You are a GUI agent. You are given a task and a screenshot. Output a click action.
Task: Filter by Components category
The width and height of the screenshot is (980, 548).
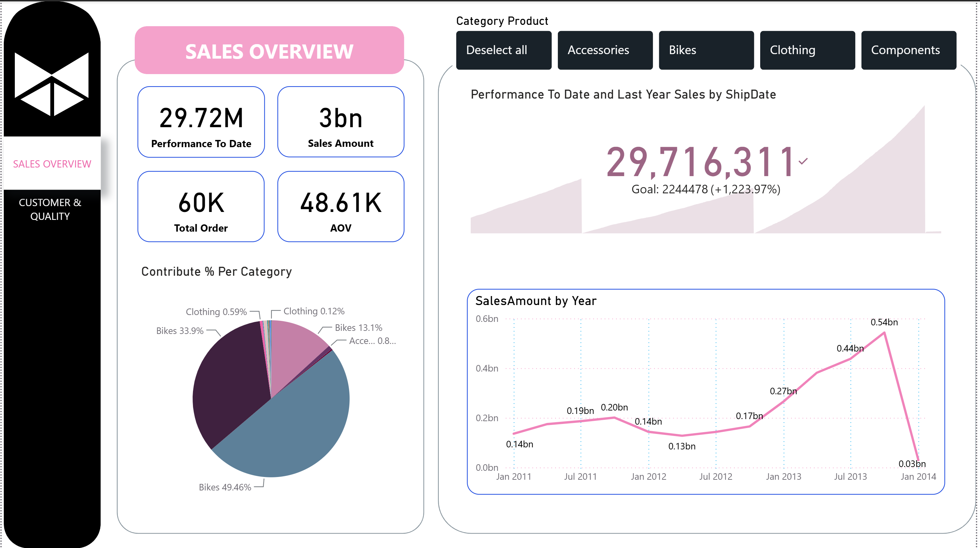908,50
